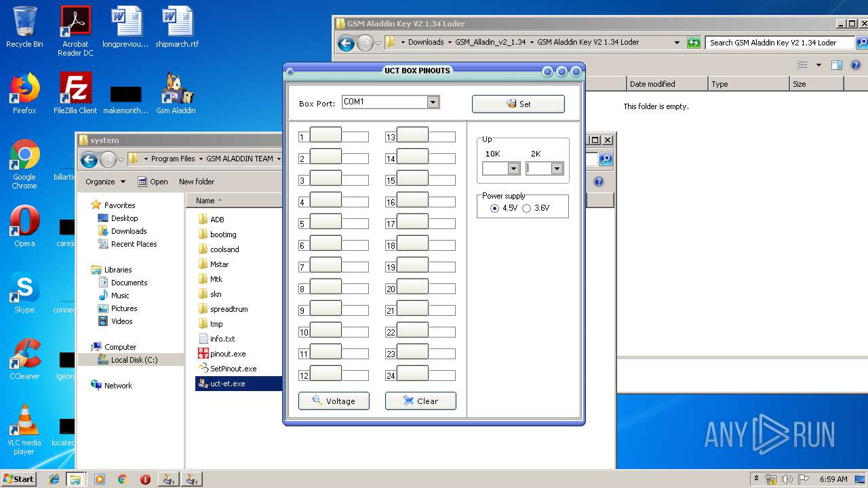868x488 pixels.
Task: Select 4.5V power supply
Action: tap(494, 208)
